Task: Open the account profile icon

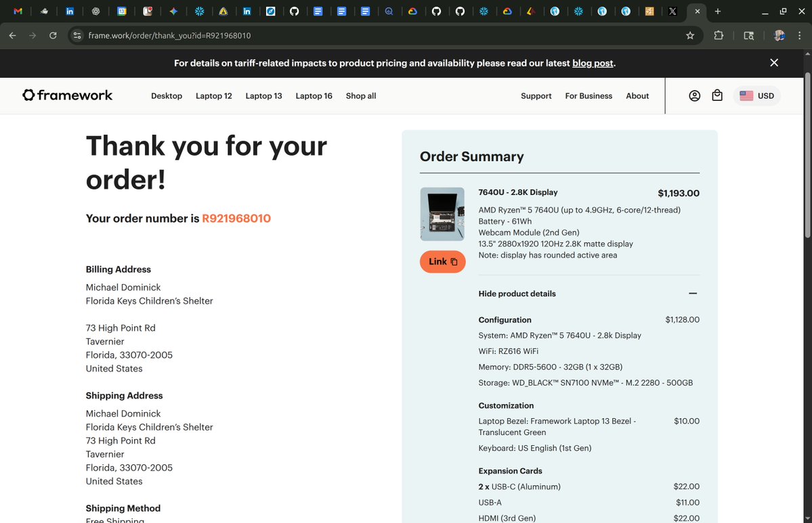Action: pyautogui.click(x=694, y=95)
